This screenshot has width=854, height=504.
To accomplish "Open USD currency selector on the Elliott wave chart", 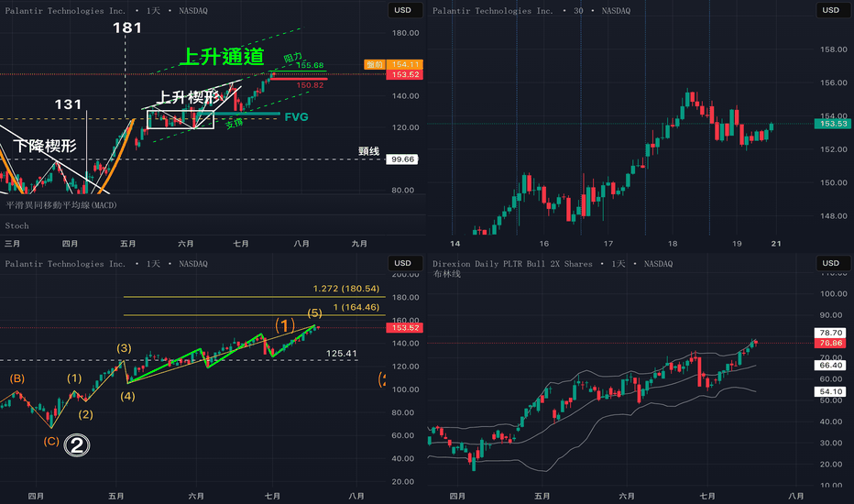I will 405,263.
